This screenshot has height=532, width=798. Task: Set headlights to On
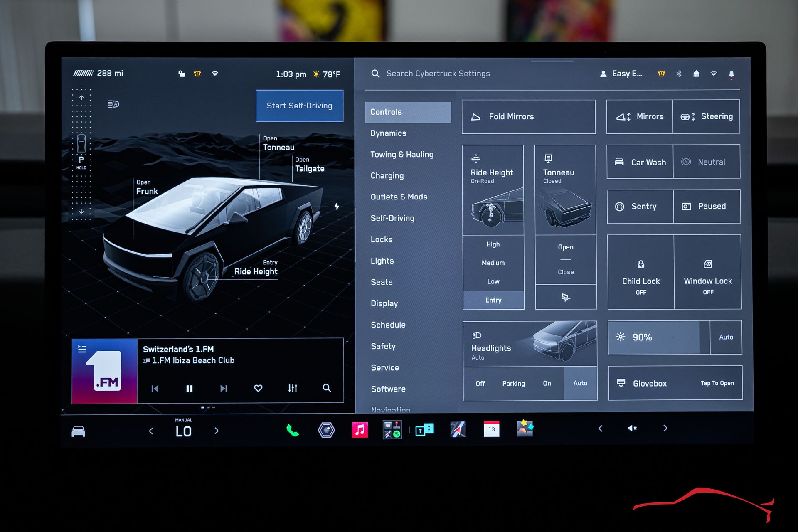point(547,384)
